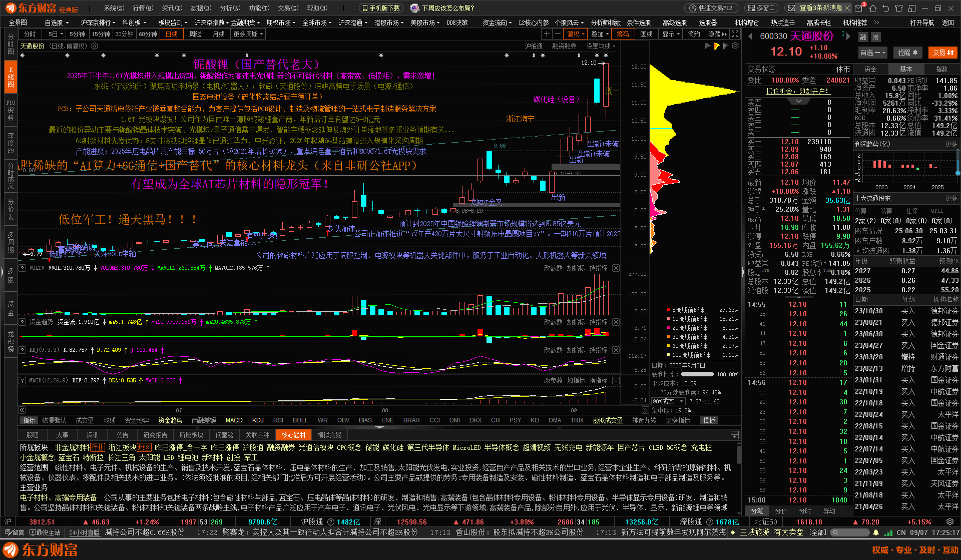Open 设置均线 moving average dropdown
This screenshot has height=560, width=961.
point(601,46)
